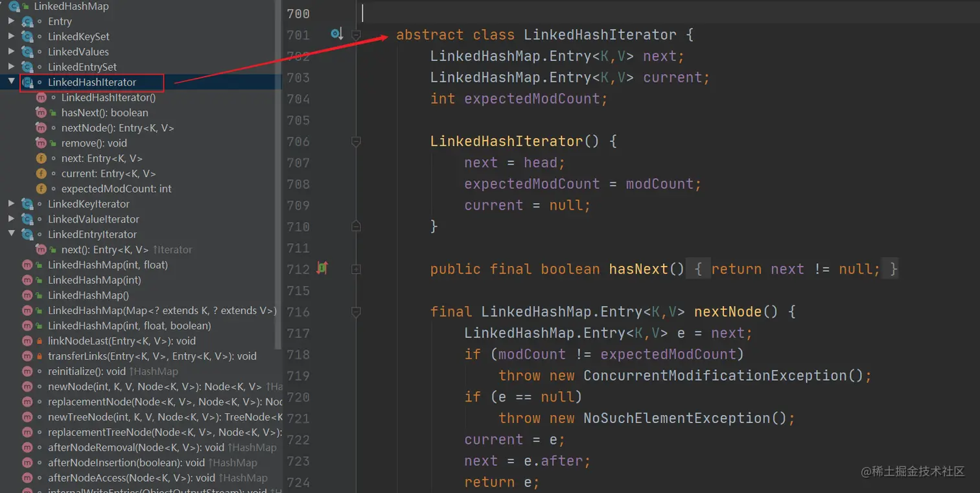
Task: Click the class icon beside LinkedKeyIterator
Action: pyautogui.click(x=27, y=204)
